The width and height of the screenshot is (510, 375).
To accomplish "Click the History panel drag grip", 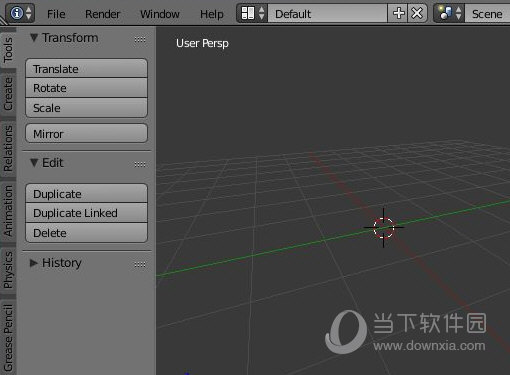I will point(140,265).
